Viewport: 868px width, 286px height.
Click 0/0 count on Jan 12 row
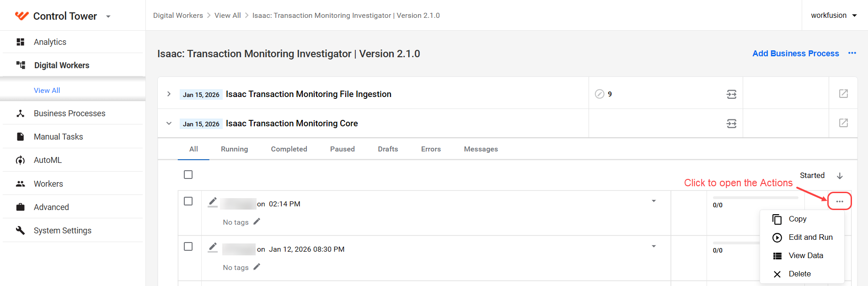718,250
